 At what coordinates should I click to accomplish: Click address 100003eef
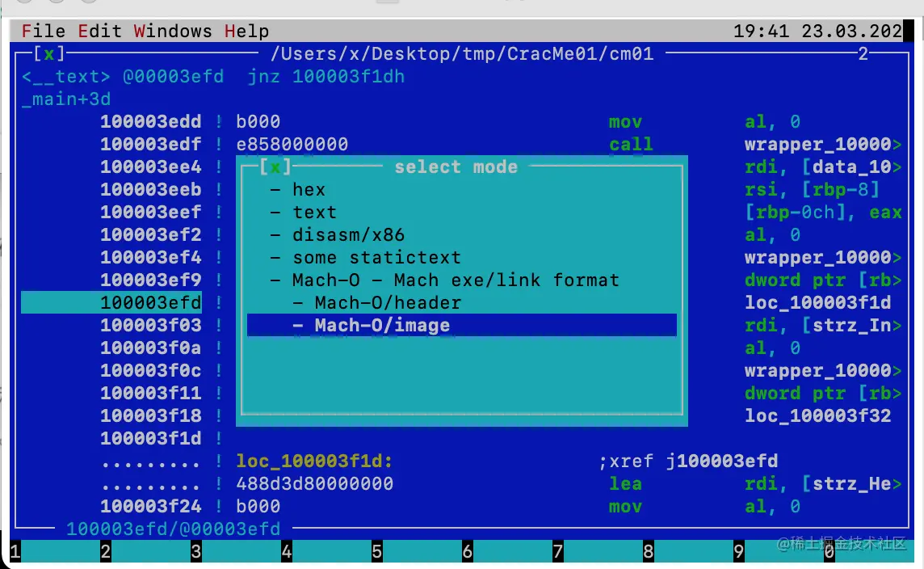tap(151, 213)
